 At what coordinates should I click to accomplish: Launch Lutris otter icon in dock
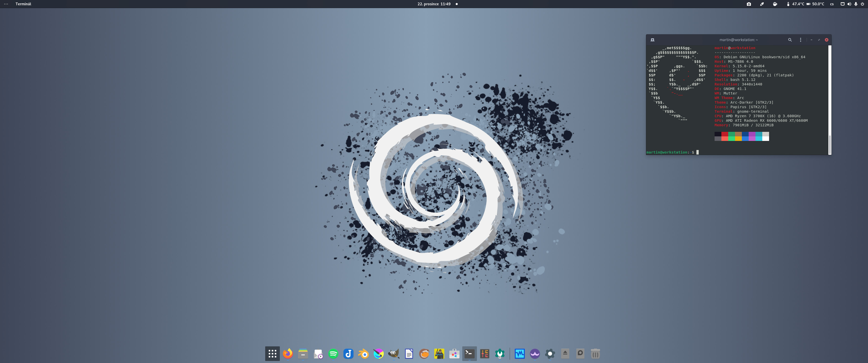[x=424, y=354]
